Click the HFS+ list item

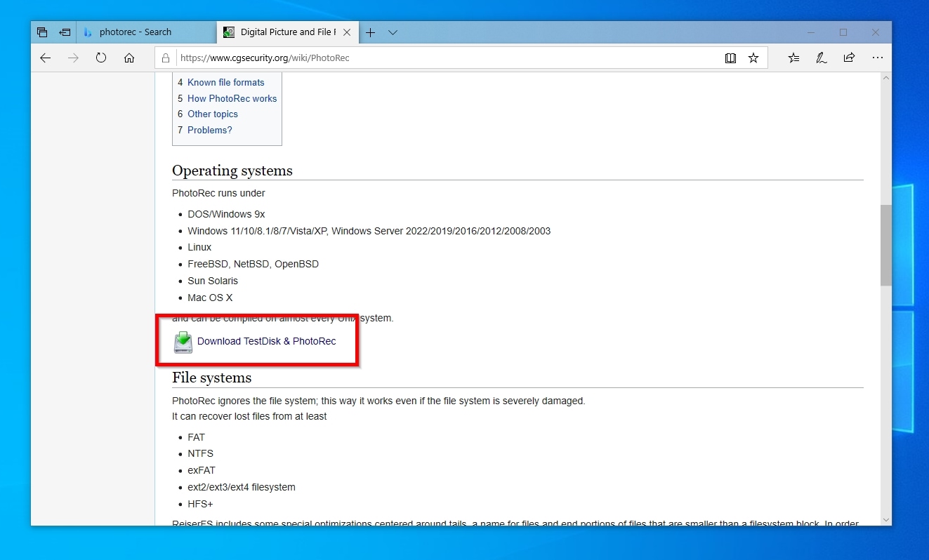point(200,505)
